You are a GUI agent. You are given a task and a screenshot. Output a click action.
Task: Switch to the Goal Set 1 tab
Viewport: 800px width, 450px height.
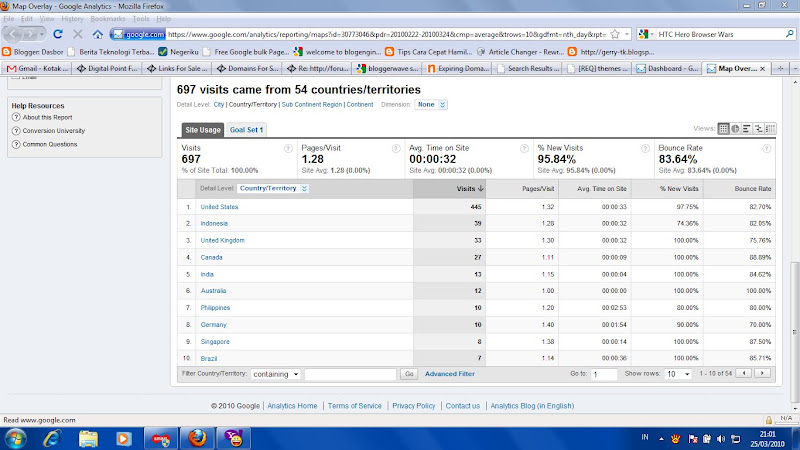[x=246, y=130]
